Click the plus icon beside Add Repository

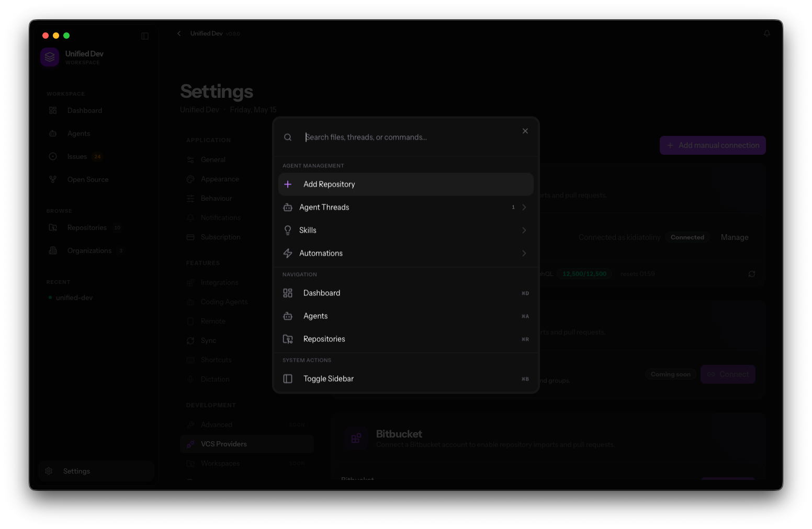(288, 185)
